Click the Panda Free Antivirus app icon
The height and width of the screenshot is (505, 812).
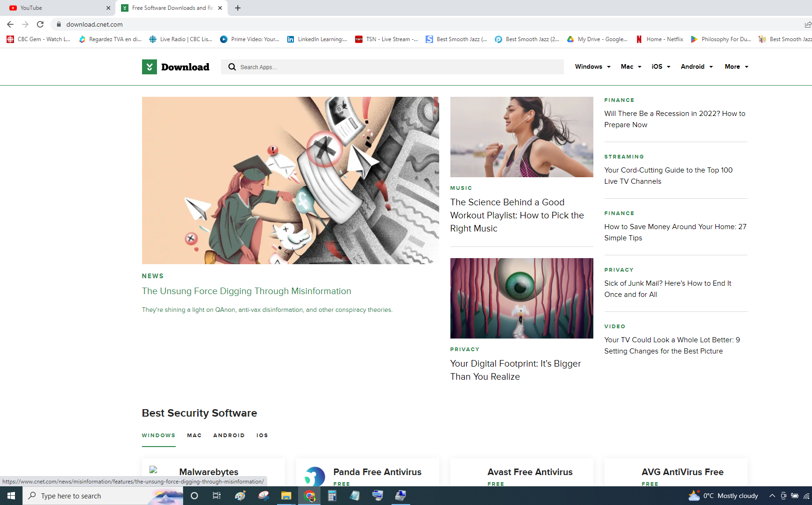pos(314,476)
